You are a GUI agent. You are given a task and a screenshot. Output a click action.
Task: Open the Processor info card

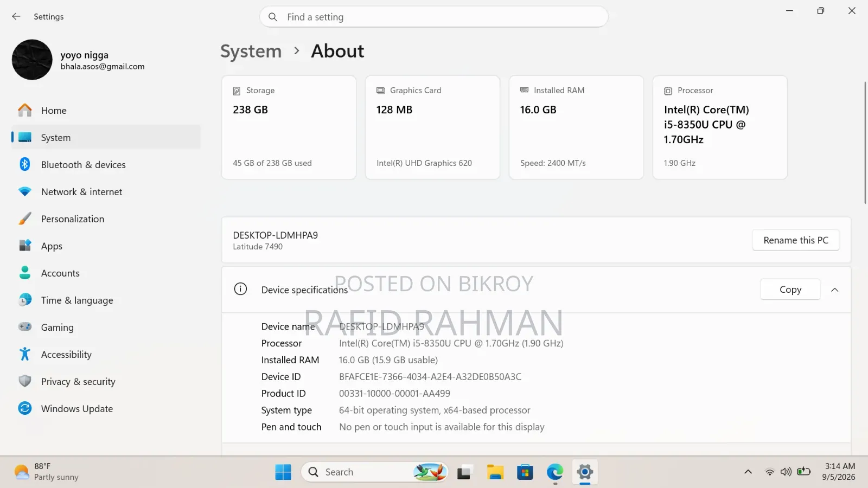(x=720, y=127)
